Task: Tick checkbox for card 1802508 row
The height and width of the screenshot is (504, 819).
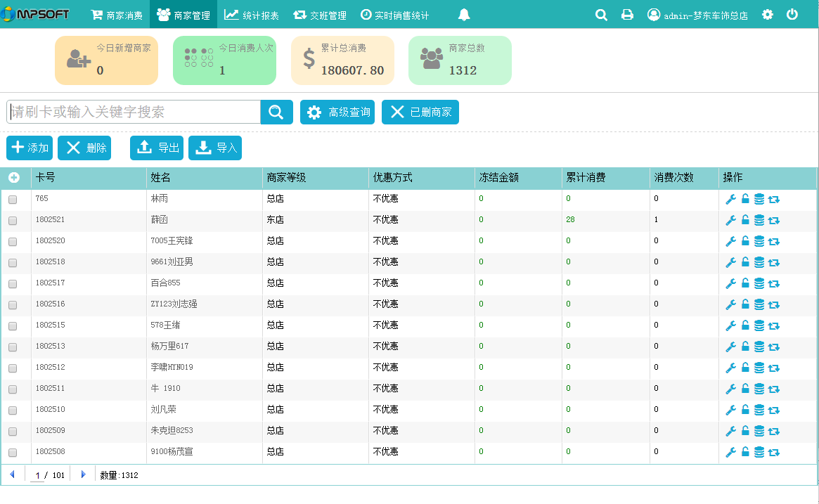Action: tap(13, 453)
